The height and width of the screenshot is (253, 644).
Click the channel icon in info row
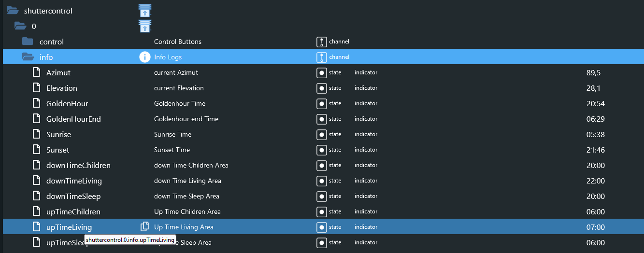pos(321,57)
